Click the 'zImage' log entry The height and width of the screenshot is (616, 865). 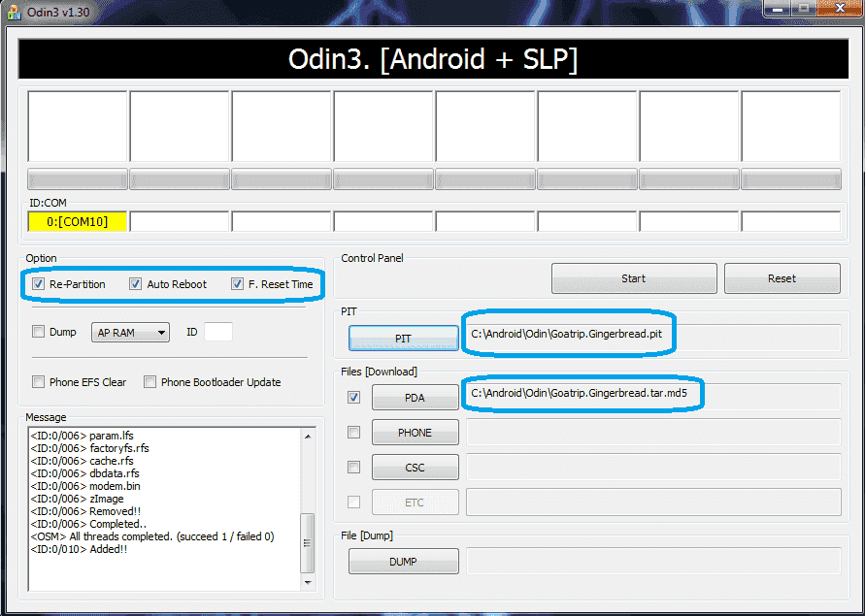coord(78,499)
